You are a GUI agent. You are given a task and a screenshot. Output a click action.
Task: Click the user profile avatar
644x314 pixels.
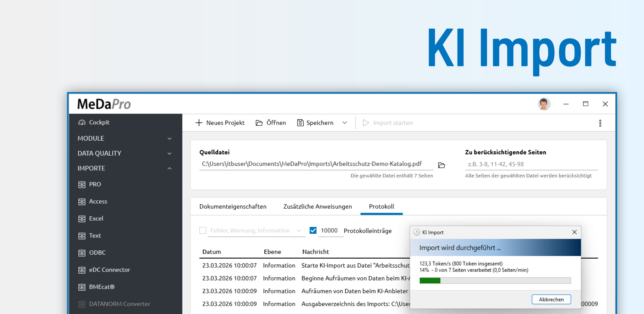click(x=544, y=104)
